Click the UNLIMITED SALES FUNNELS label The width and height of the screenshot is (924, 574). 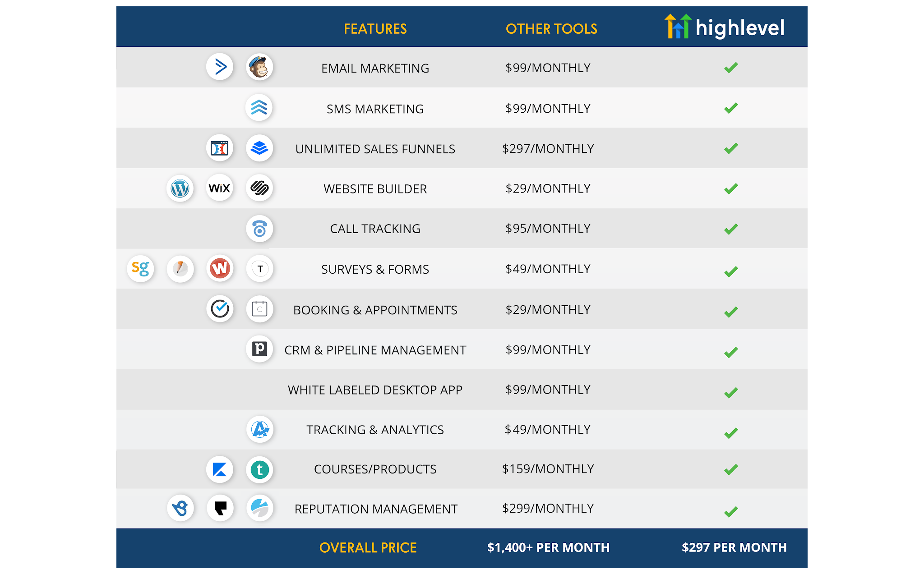click(375, 149)
